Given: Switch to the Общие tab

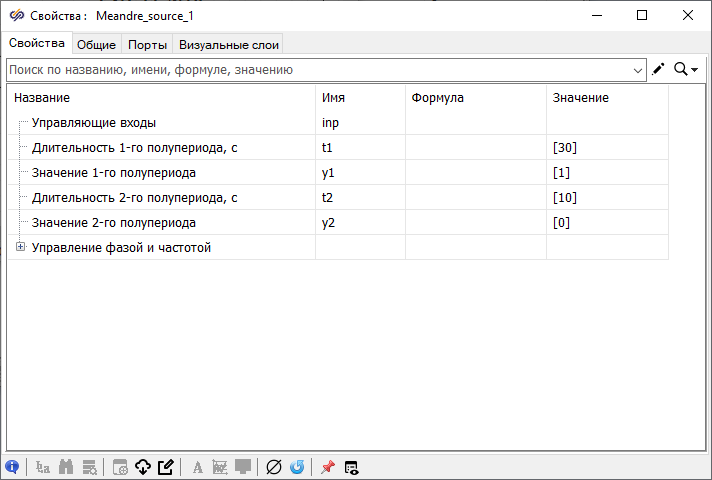Looking at the screenshot, I should (x=97, y=44).
